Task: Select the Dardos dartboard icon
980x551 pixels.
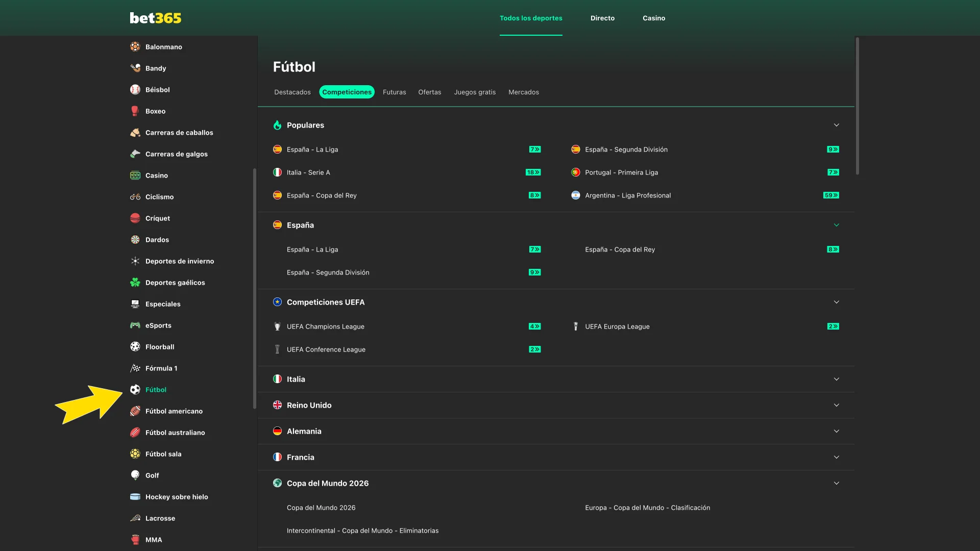Action: pyautogui.click(x=135, y=239)
